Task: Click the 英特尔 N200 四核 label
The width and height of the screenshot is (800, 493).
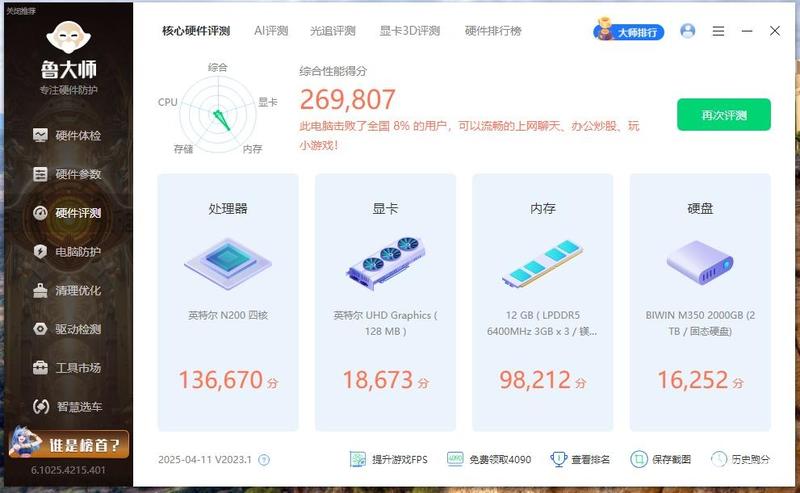Action: (x=228, y=315)
